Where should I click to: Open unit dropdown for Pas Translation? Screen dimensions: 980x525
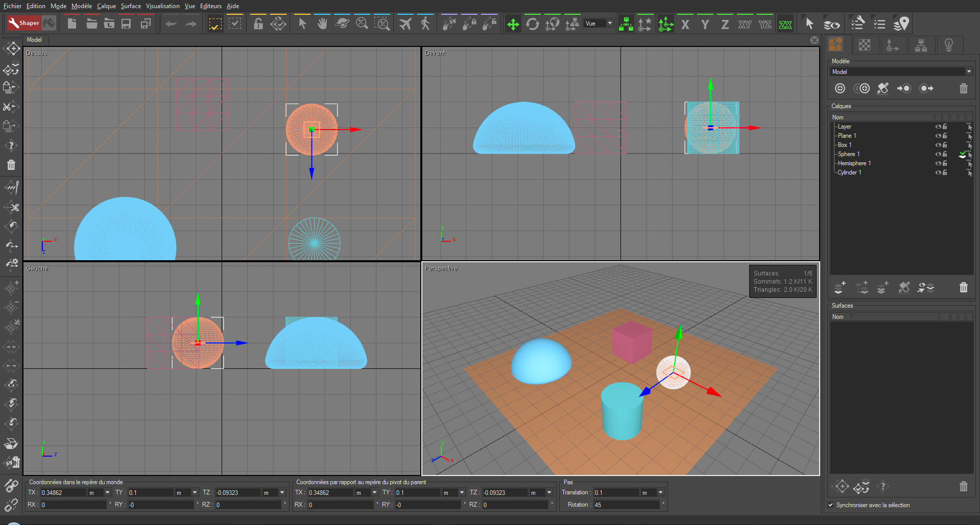click(x=660, y=492)
